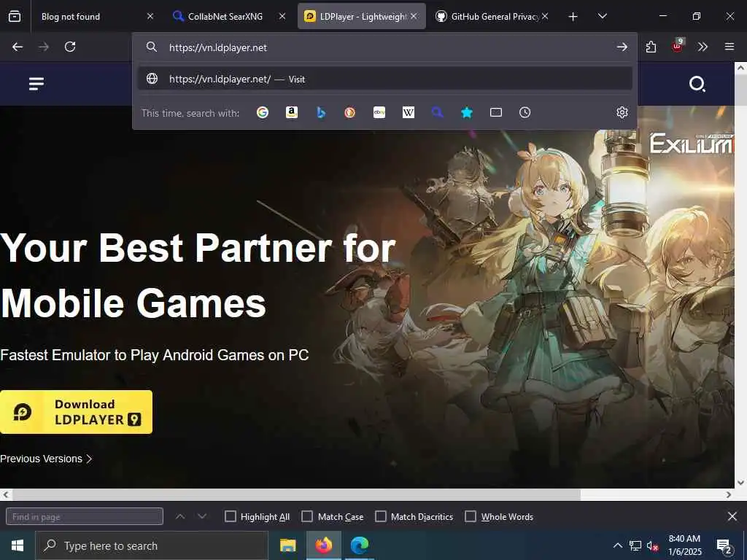Click the Download LDPlayer 9 button
Screen dimensions: 747x560
[76, 412]
